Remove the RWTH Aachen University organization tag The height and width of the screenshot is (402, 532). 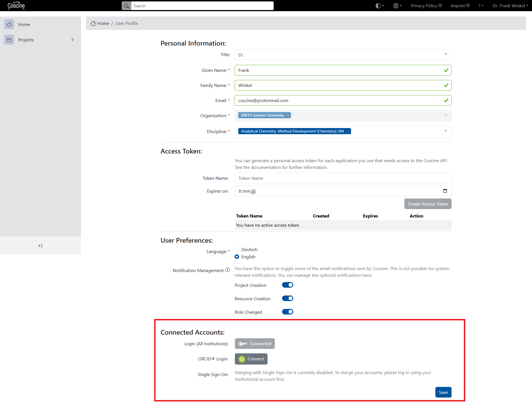click(288, 115)
